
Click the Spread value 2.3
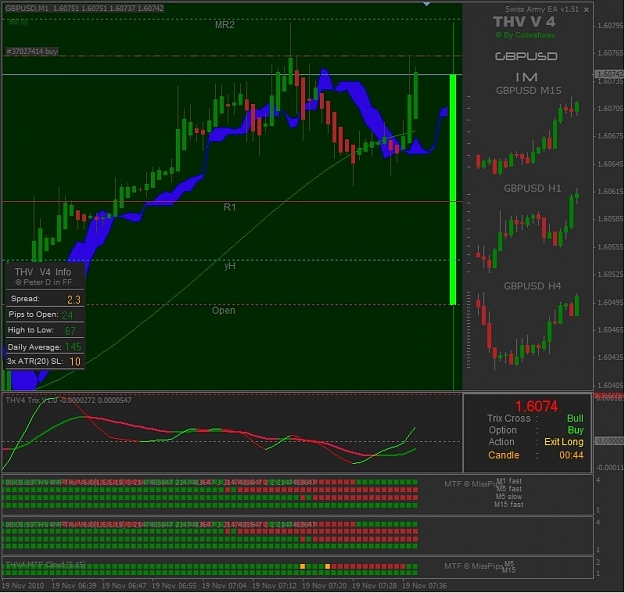pyautogui.click(x=74, y=300)
